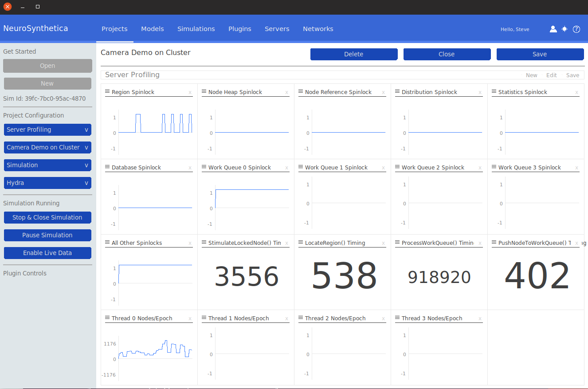This screenshot has height=389, width=588.
Task: Click the blue Save button
Action: 540,54
